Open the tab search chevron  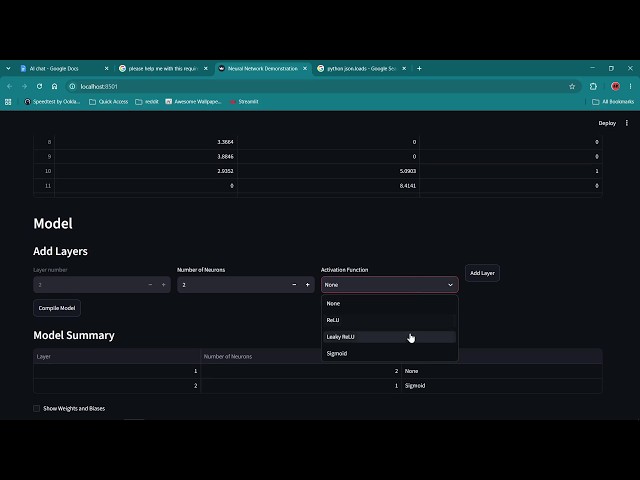pos(8,69)
